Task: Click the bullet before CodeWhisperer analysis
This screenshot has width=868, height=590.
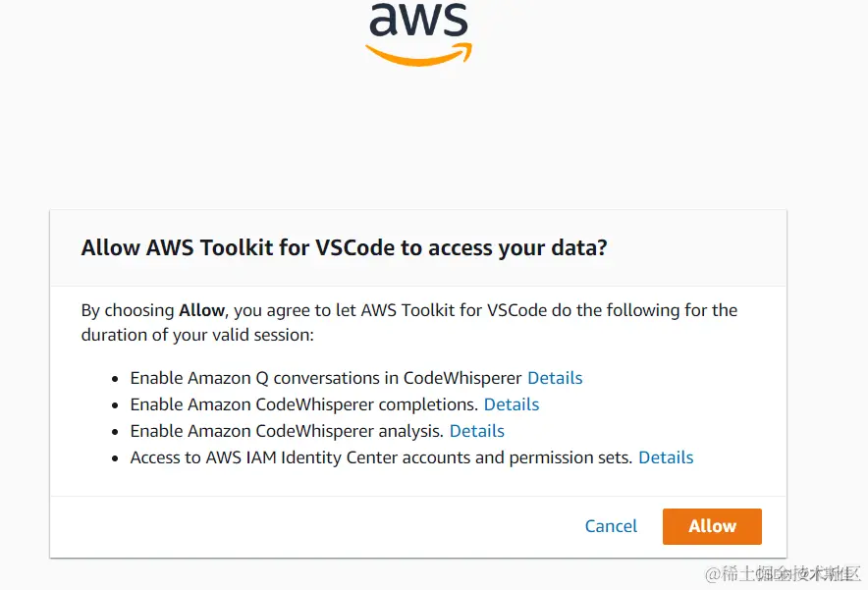Action: 118,432
